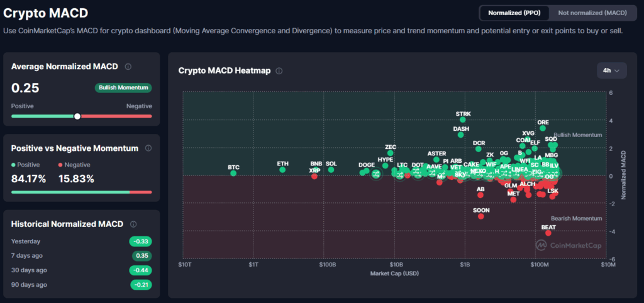Click the CoinMarketCap watermark logo

click(x=567, y=246)
